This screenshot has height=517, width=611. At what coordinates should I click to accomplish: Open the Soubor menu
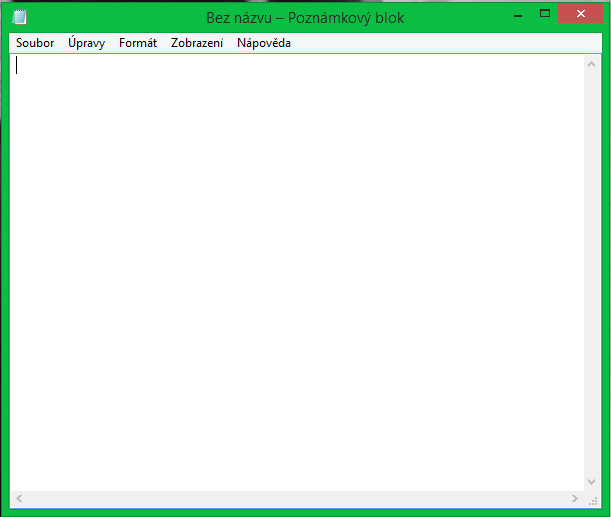tap(35, 43)
